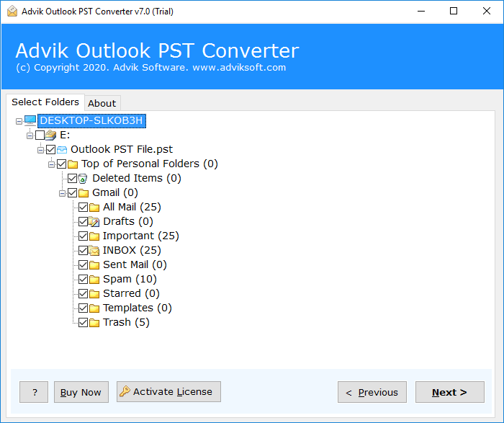Uncheck the Trash checkbox
Viewport: 504px width, 423px height.
click(84, 323)
